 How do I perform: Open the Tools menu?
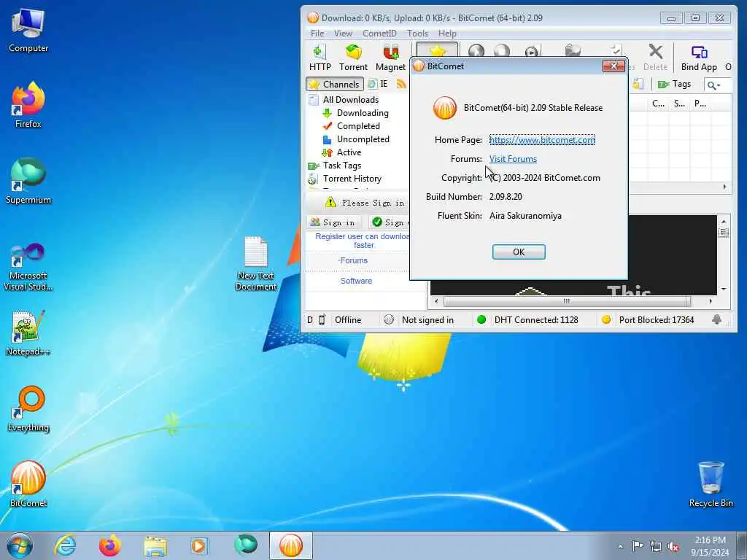(417, 34)
